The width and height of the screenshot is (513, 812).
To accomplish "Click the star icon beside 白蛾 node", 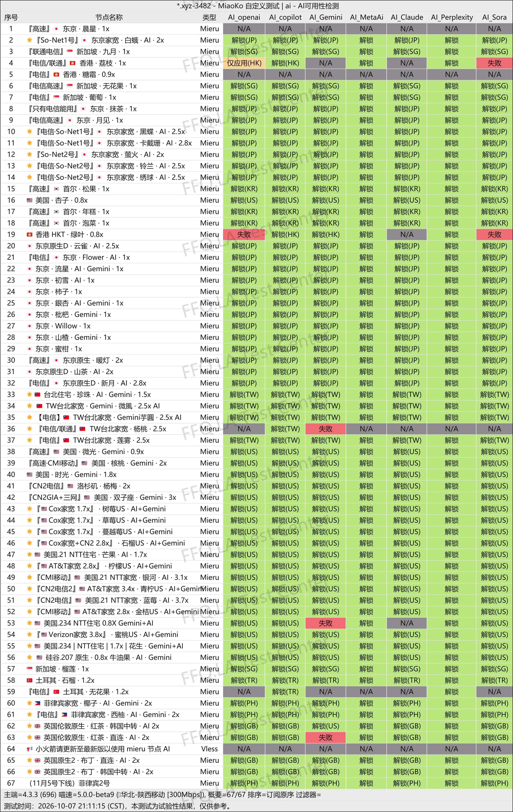I will (x=30, y=40).
